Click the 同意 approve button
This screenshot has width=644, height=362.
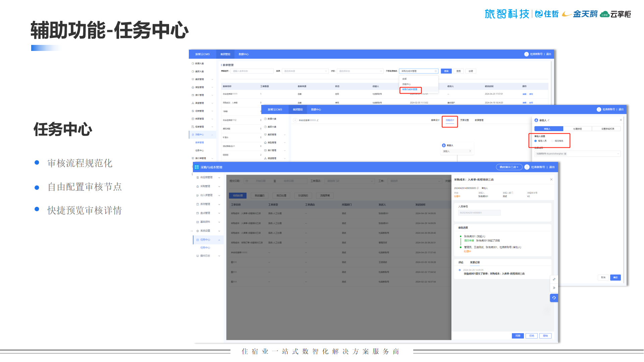pos(518,336)
